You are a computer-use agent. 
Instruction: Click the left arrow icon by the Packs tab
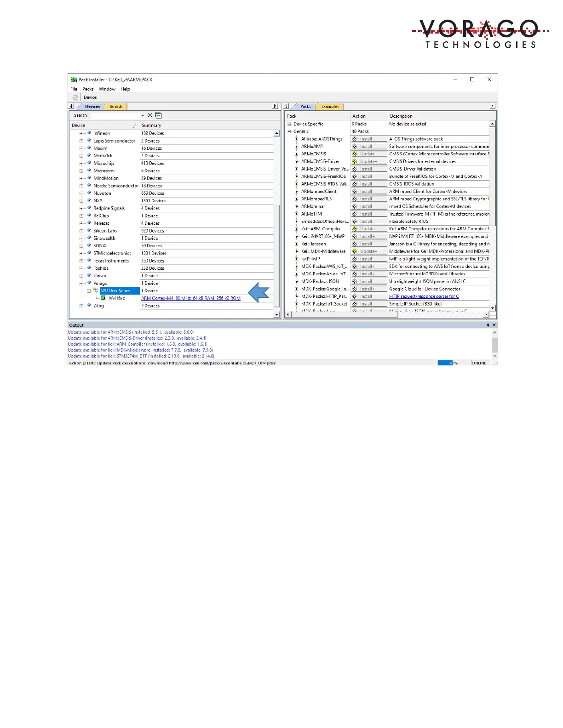click(287, 106)
